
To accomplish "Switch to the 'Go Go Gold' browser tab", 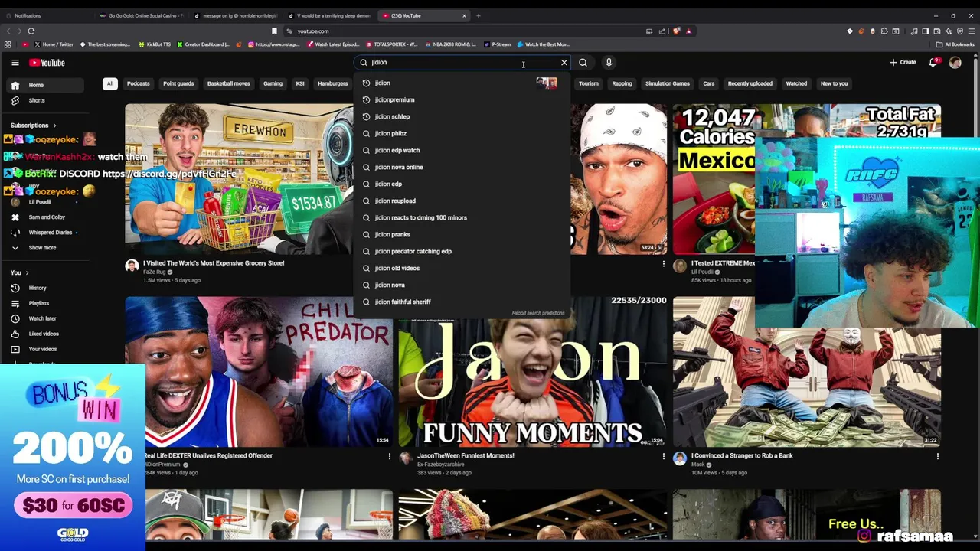I will (142, 15).
